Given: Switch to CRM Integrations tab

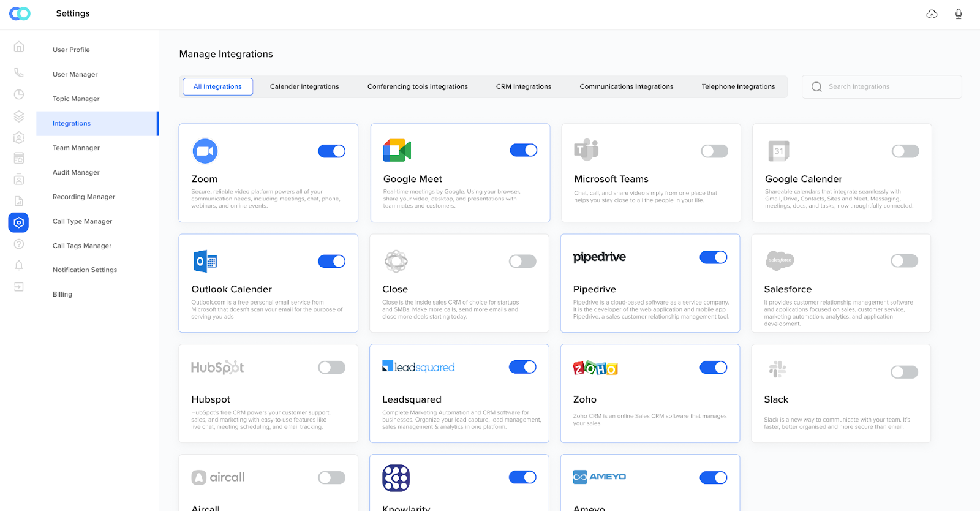Looking at the screenshot, I should click(x=524, y=87).
